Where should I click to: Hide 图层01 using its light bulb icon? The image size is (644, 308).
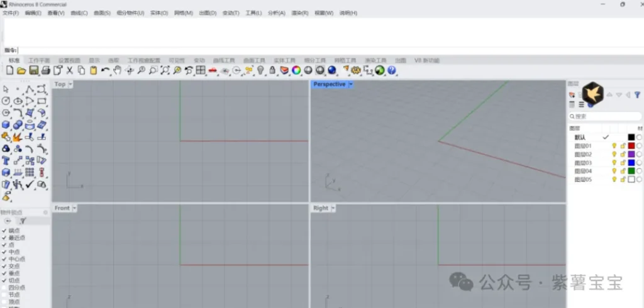click(614, 146)
